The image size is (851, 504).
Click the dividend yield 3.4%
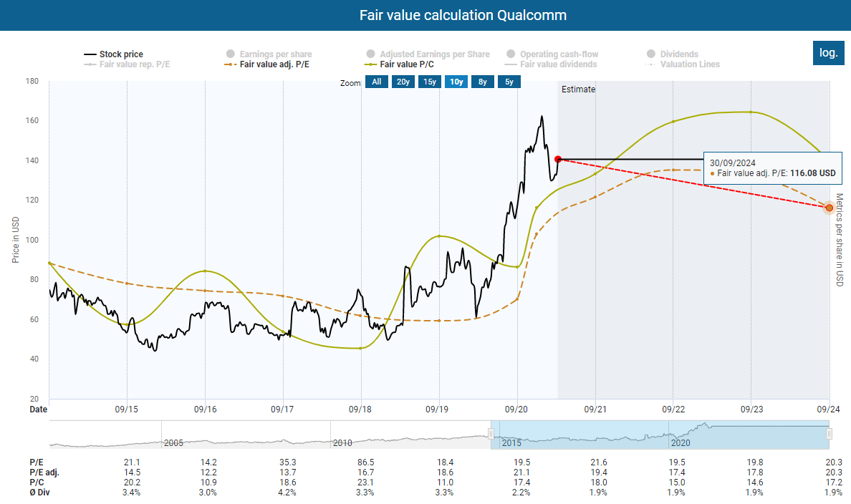click(131, 492)
